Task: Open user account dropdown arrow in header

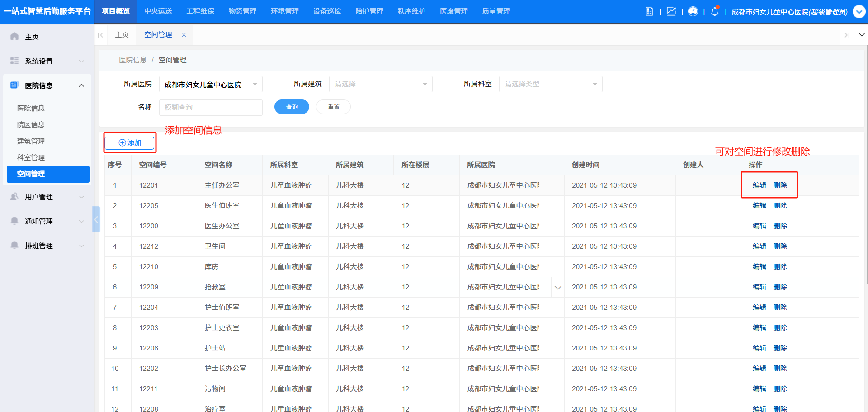Action: click(859, 11)
